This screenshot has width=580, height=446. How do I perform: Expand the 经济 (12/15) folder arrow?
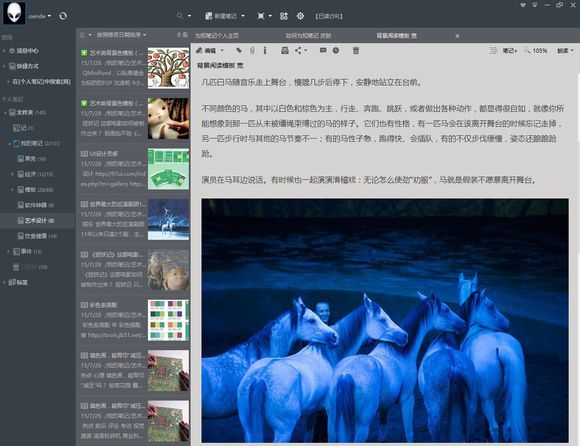tap(12, 174)
